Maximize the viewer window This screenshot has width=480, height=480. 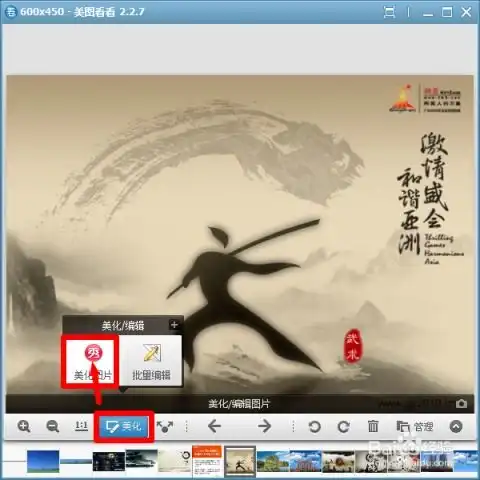coord(447,12)
